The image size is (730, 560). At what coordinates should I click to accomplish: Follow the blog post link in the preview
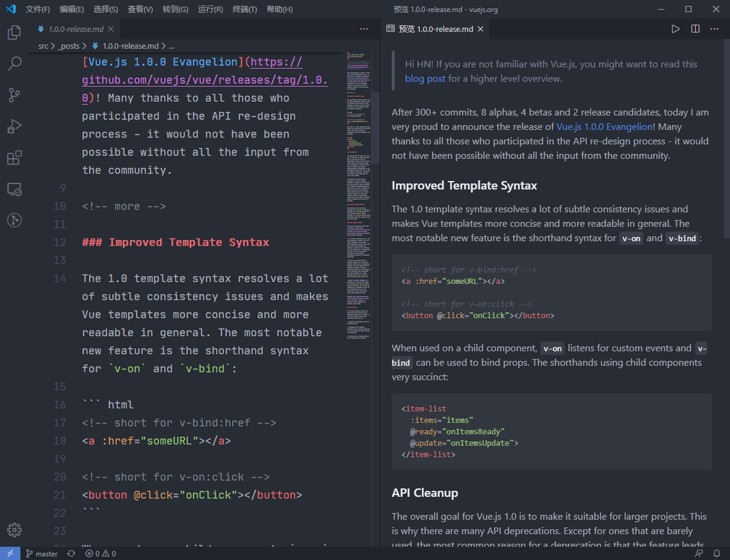pyautogui.click(x=425, y=78)
